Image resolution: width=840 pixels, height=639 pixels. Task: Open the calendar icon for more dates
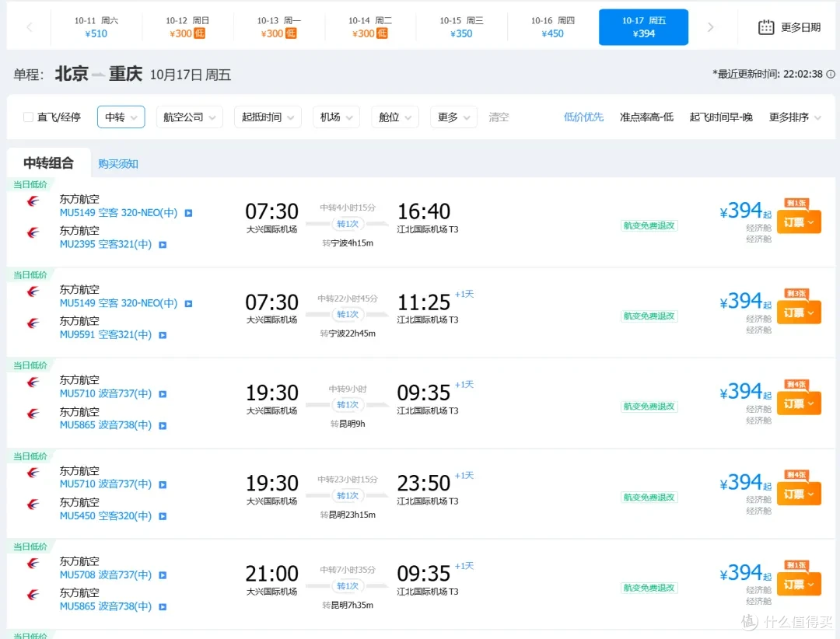click(765, 27)
